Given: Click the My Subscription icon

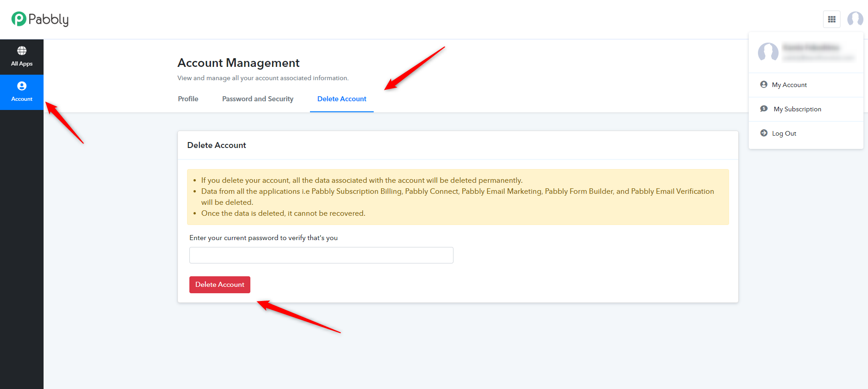Looking at the screenshot, I should (x=764, y=109).
